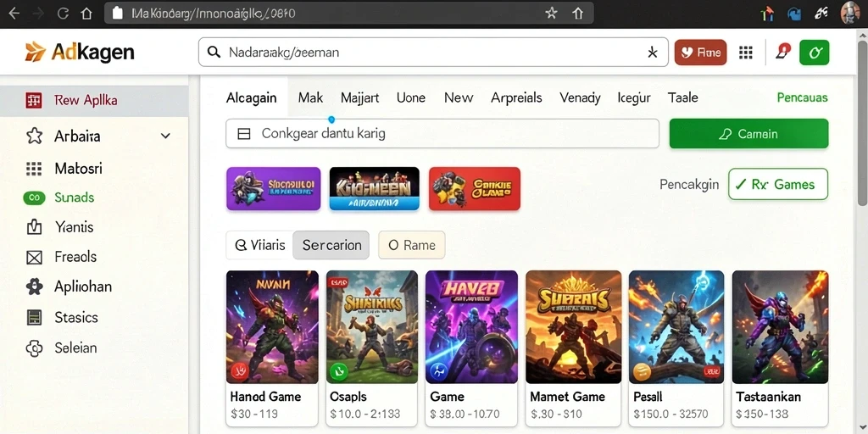Switch to the Venady tab

pos(580,98)
